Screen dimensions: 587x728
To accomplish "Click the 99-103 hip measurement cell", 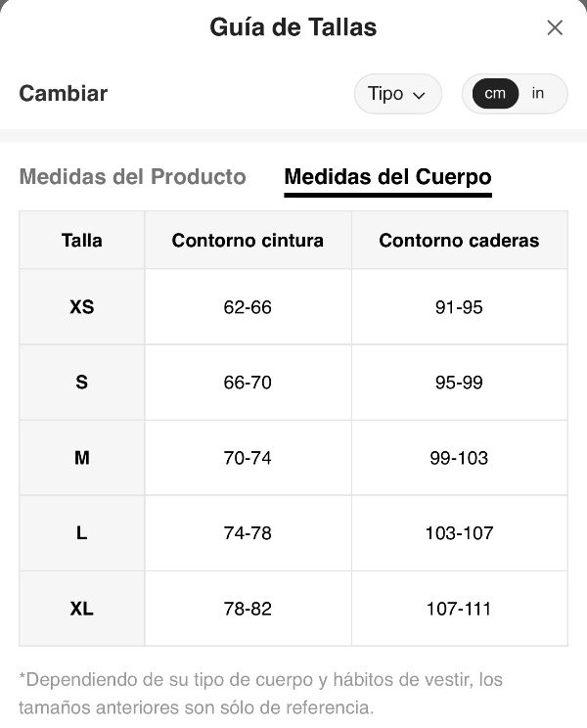I will (460, 458).
